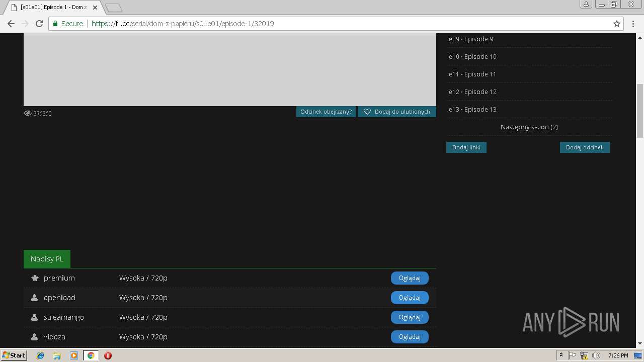644x362 pixels.
Task: Open the Chrome menu with three dots
Action: (633, 24)
